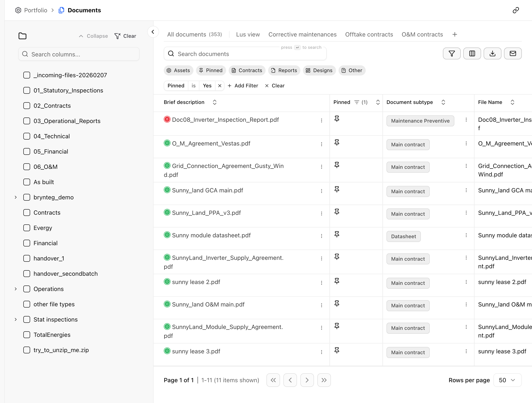This screenshot has height=403, width=532.
Task: Click red status icon of Doc08 report
Action: point(167,119)
